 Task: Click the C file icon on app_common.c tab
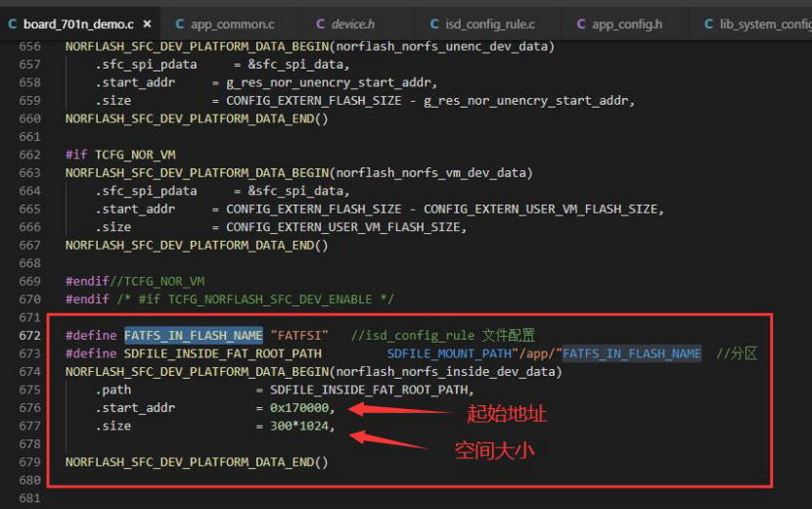click(180, 23)
